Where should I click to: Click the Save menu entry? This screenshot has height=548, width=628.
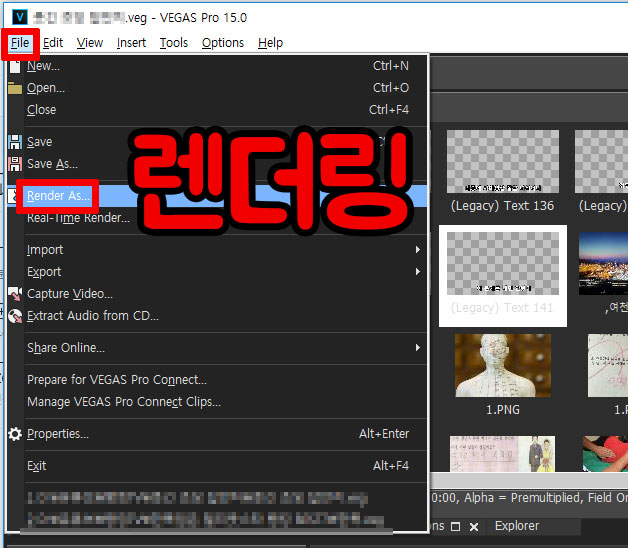217,142
